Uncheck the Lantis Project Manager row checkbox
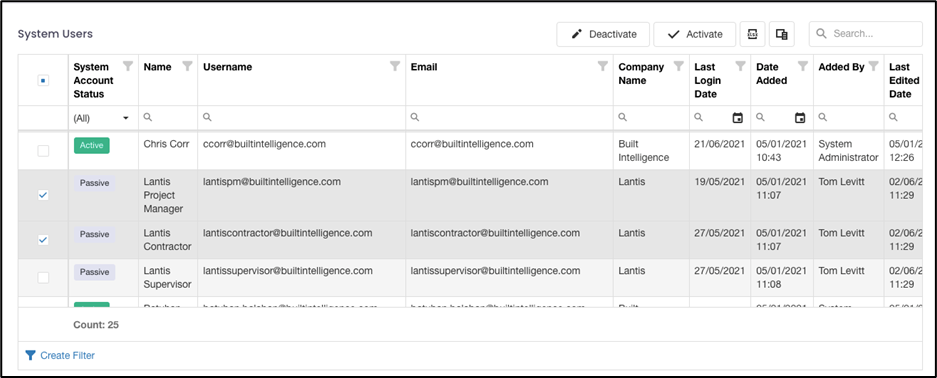 [43, 195]
